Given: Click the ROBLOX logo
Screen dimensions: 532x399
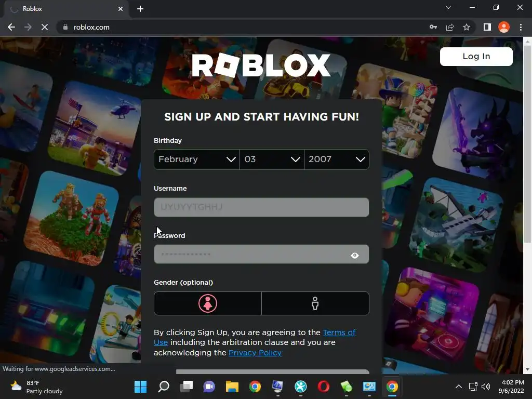Looking at the screenshot, I should tap(261, 65).
